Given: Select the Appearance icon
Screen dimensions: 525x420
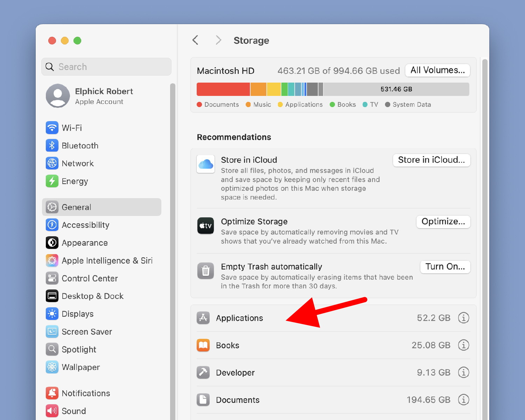Looking at the screenshot, I should point(52,243).
